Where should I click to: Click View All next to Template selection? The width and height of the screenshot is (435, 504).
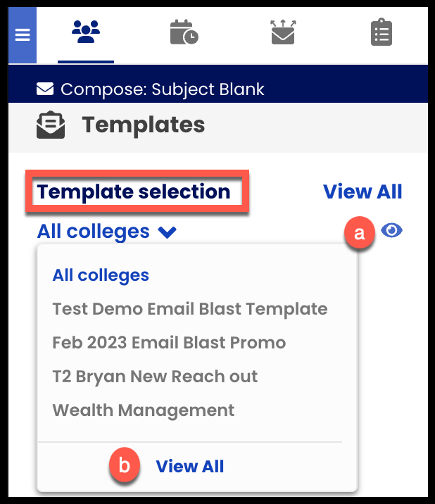coord(362,191)
